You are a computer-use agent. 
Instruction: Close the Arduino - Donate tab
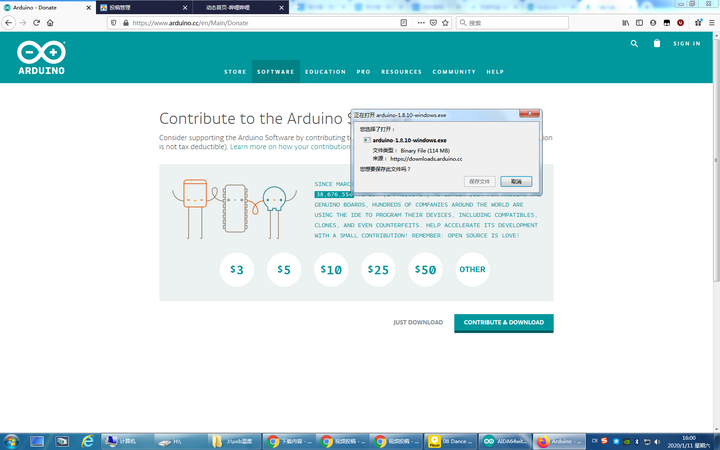[89, 8]
